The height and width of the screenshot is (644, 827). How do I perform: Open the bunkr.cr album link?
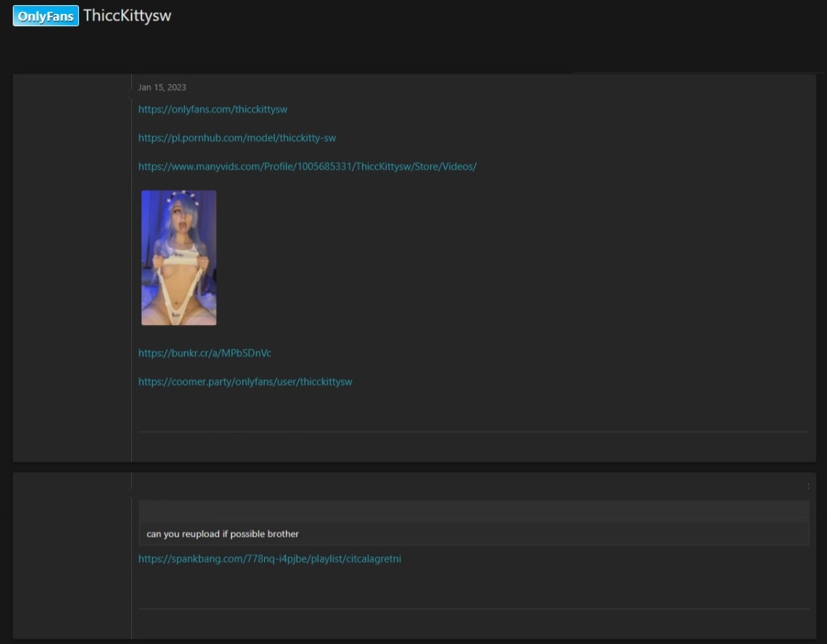(x=205, y=353)
